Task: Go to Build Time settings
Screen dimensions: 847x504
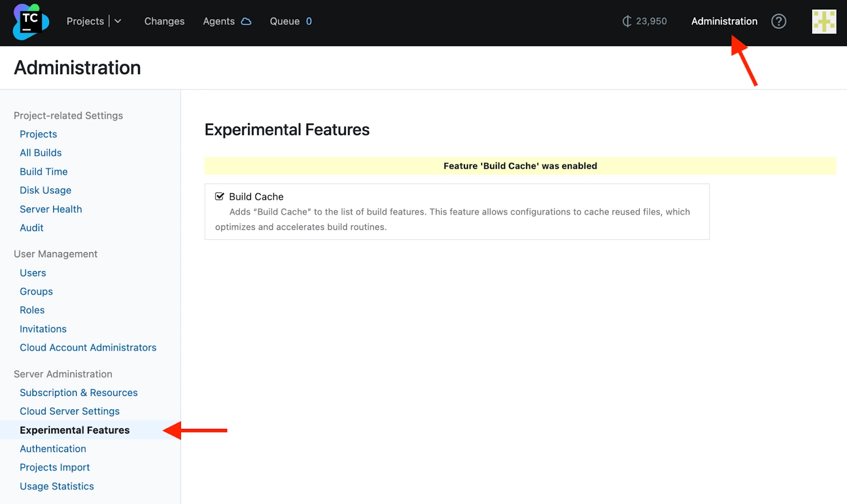Action: (x=43, y=172)
